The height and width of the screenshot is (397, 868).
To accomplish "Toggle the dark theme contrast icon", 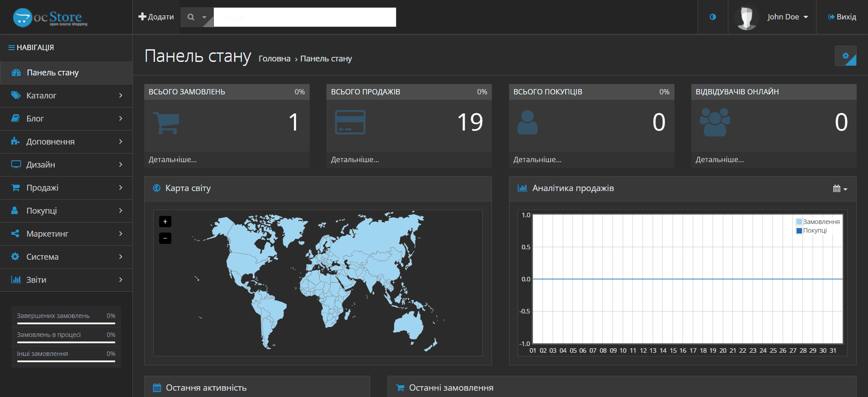I will click(712, 17).
